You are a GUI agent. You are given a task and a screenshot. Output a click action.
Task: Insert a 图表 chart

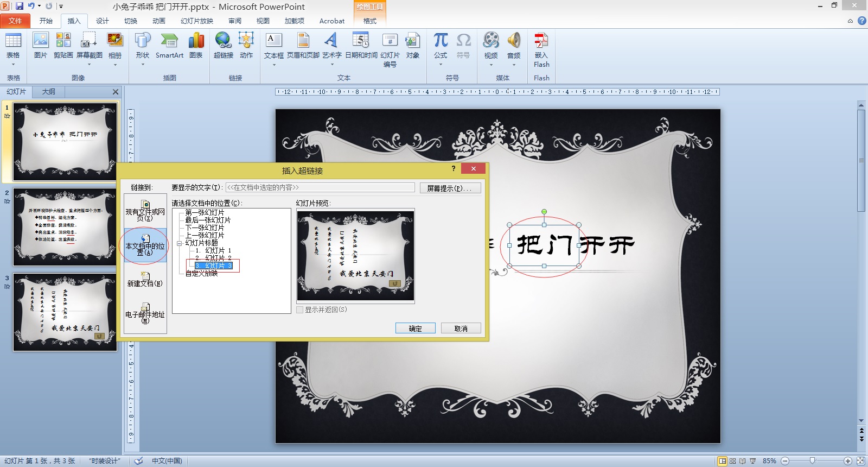pos(196,46)
